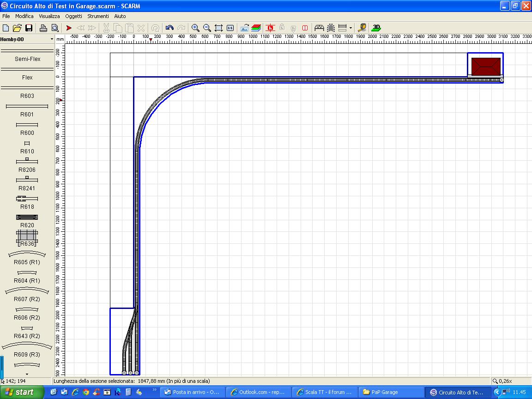Click the track rendering style icon
The height and width of the screenshot is (399, 532).
(343, 28)
